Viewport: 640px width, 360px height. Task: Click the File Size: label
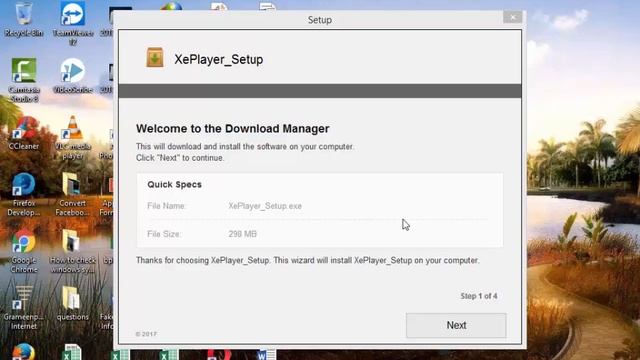coord(164,234)
